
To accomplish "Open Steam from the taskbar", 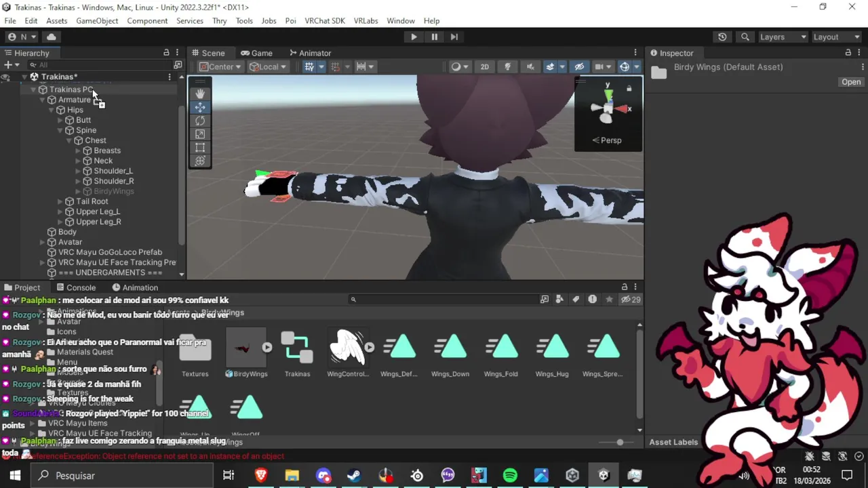I will click(x=354, y=475).
